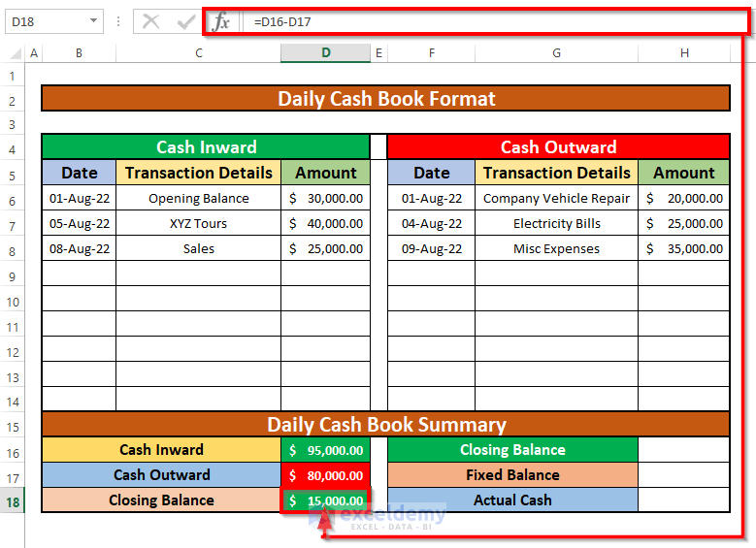Click the formula bar with =D16-D17
The width and height of the screenshot is (756, 548).
[x=494, y=21]
